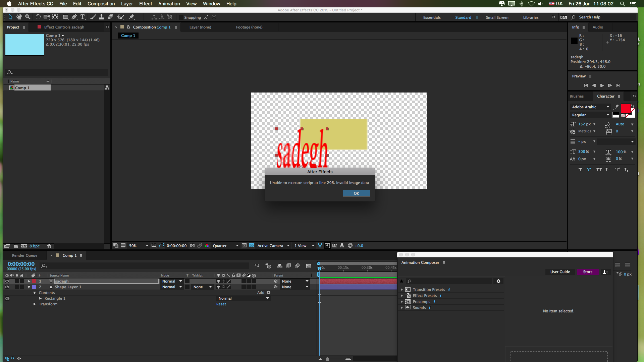Click OK to dismiss the error dialog
Image resolution: width=644 pixels, height=362 pixels.
coord(356,193)
